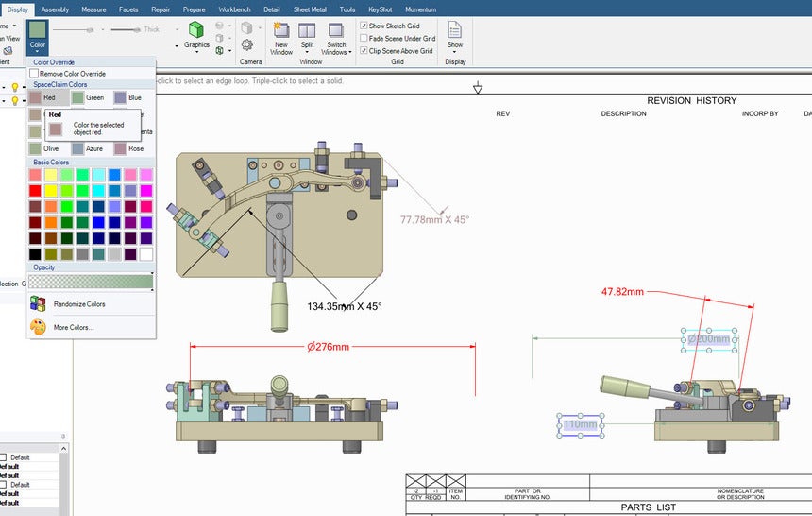Viewport: 812px width, 516px height.
Task: Click the Split window icon
Action: (308, 29)
